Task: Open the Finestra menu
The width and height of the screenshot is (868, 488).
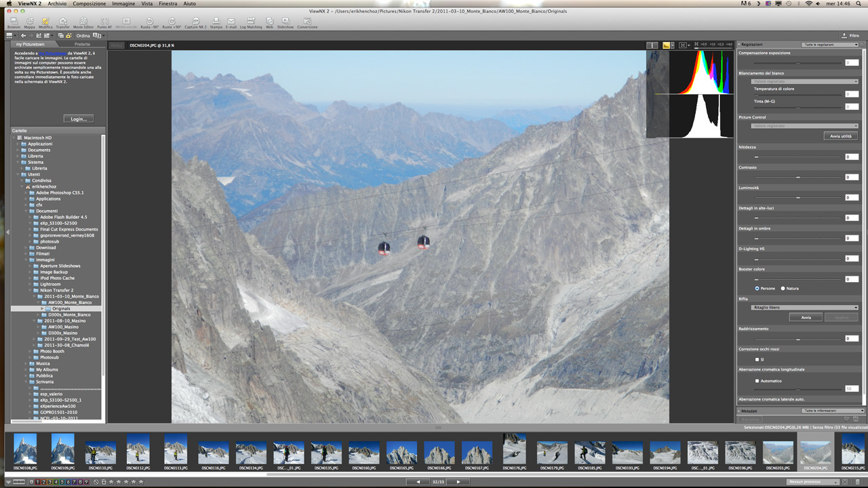Action: 168,3
